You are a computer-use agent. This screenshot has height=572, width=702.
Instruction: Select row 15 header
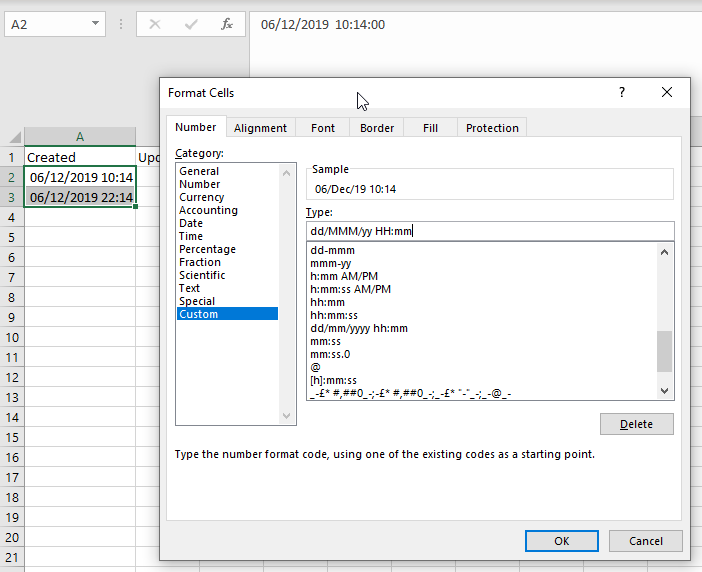click(x=12, y=437)
